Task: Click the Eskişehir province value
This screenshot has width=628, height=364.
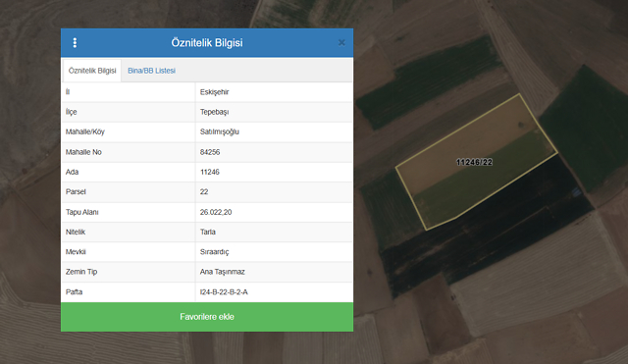Action: pyautogui.click(x=214, y=92)
